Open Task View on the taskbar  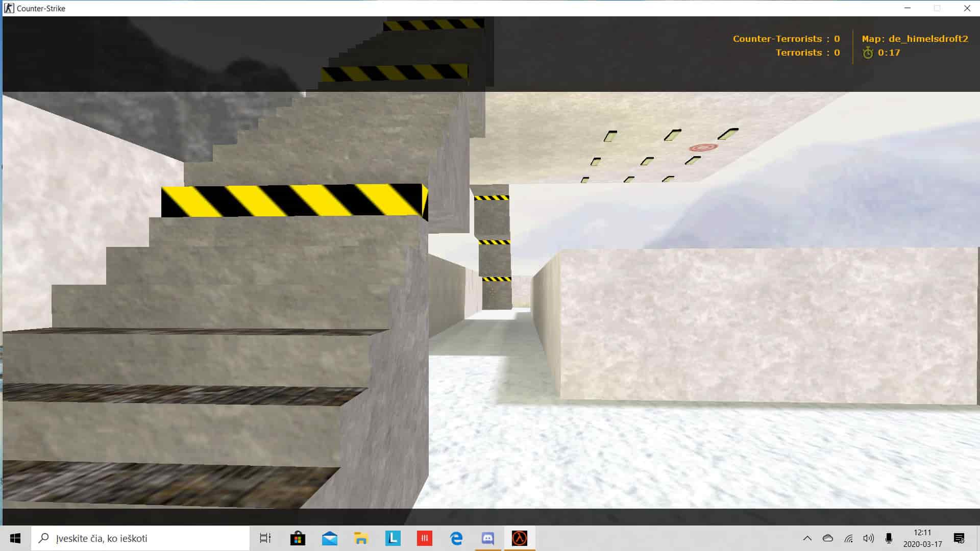(265, 538)
